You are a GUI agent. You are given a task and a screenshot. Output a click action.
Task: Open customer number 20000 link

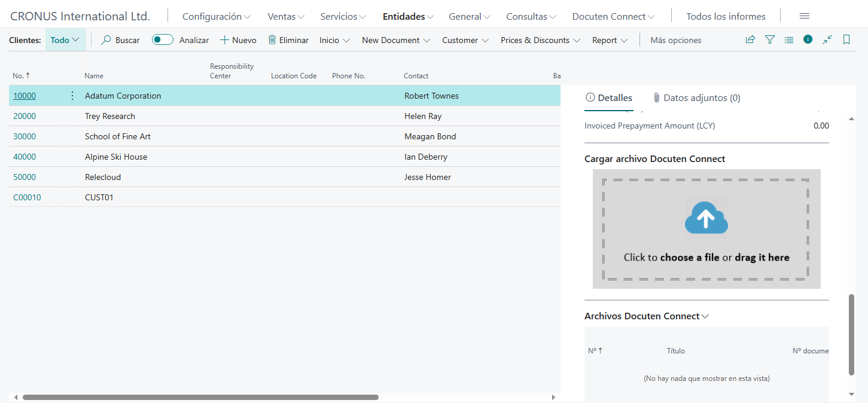pyautogui.click(x=25, y=116)
